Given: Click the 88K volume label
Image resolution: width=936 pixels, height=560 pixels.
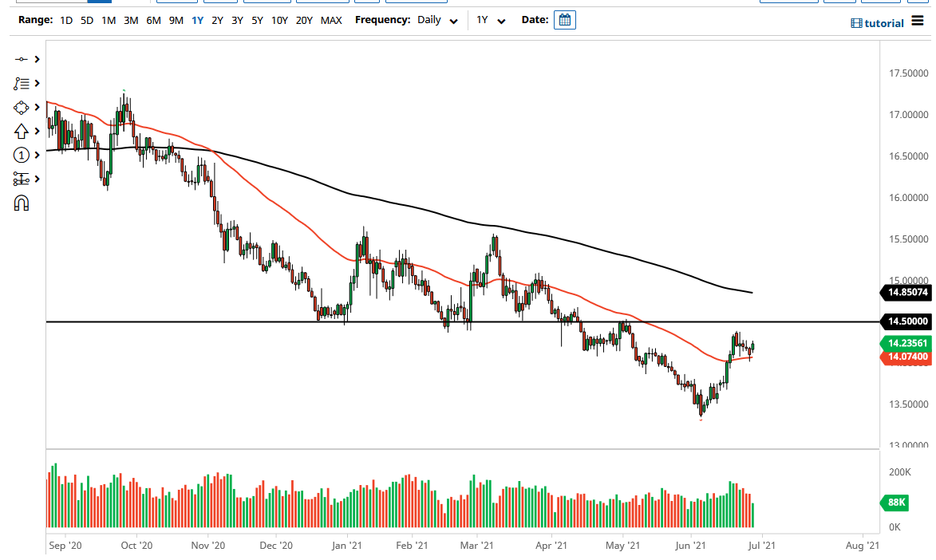Looking at the screenshot, I should click(895, 503).
